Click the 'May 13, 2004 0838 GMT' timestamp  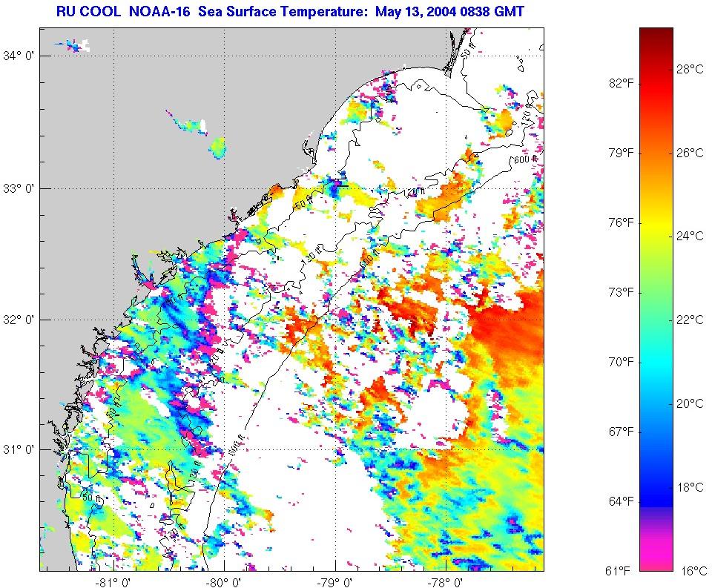pyautogui.click(x=449, y=11)
